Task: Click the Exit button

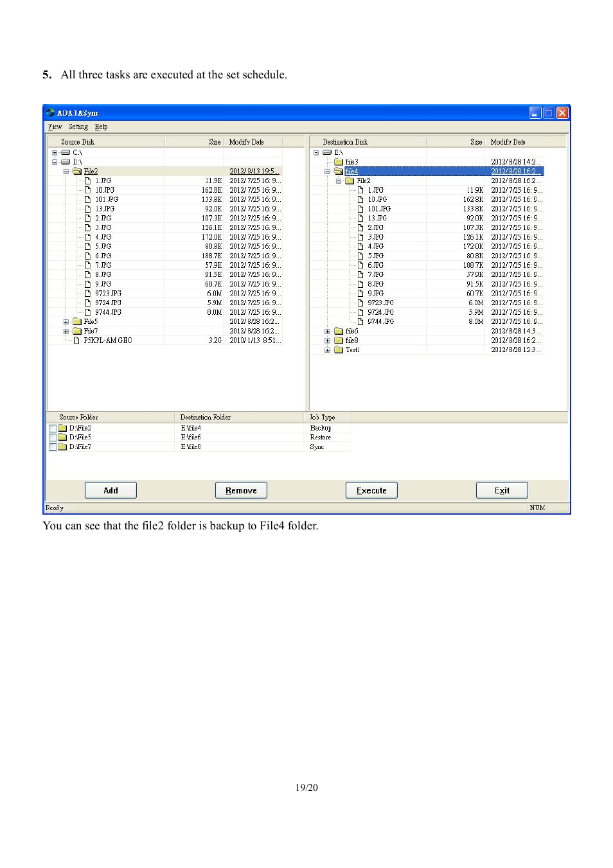Action: click(502, 490)
